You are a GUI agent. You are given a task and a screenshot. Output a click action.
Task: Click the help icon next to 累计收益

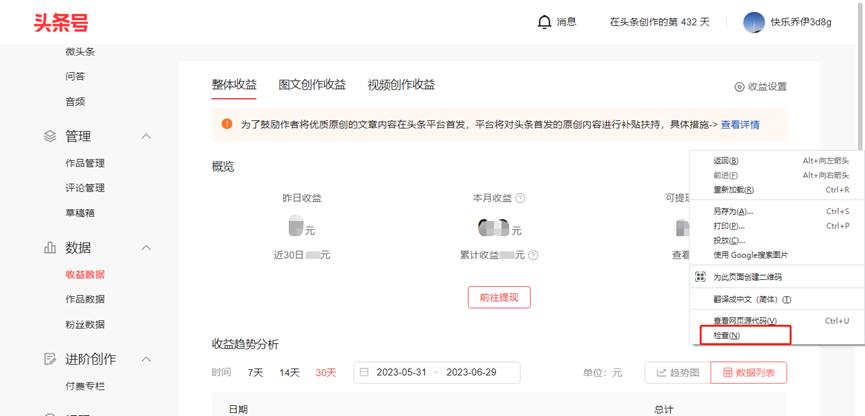(533, 255)
